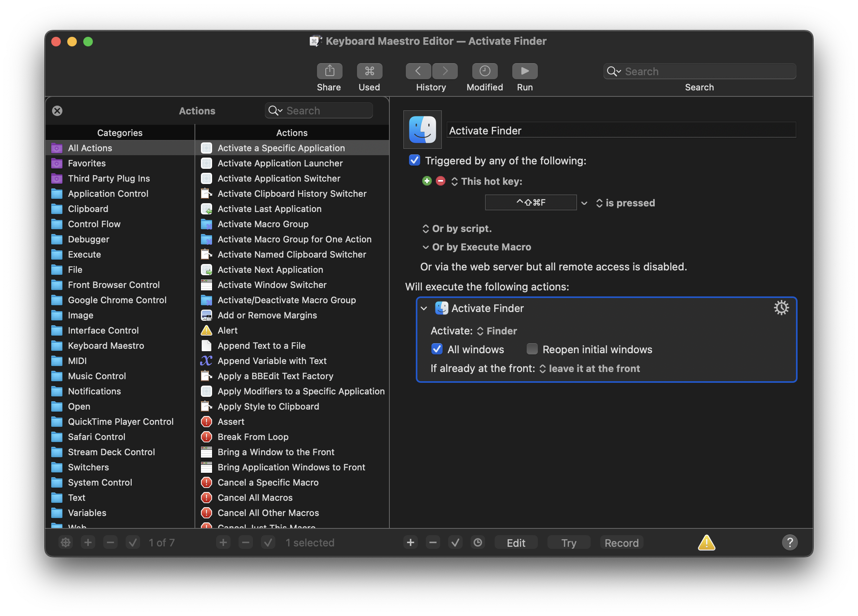Uncheck Triggered by any of the following
858x616 pixels.
click(415, 160)
